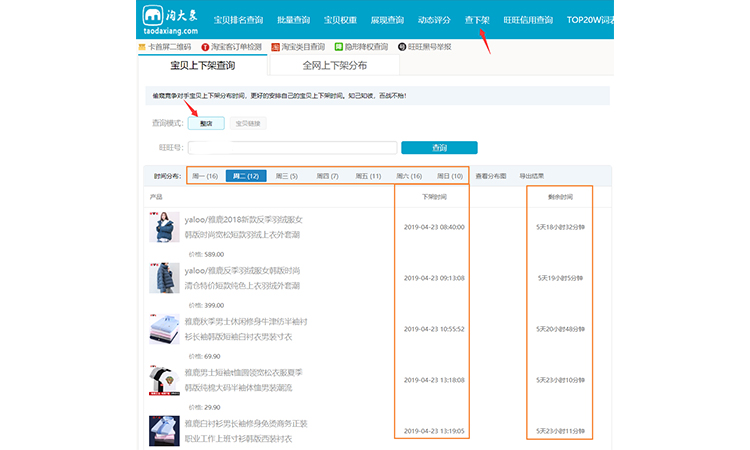The height and width of the screenshot is (450, 750).
Task: Select 宝贝链接 query mode
Action: (x=248, y=123)
